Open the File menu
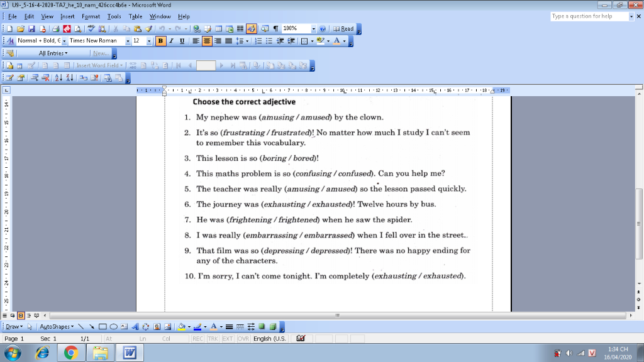644x362 pixels. tap(13, 16)
